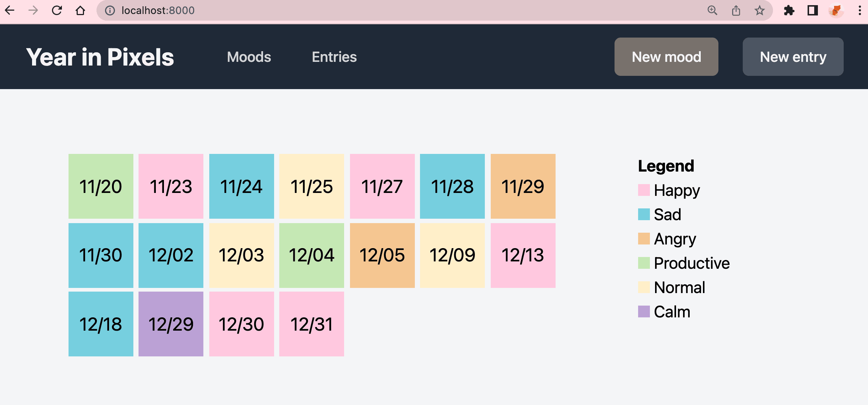The image size is (868, 405).
Task: Create a New mood
Action: pos(666,57)
